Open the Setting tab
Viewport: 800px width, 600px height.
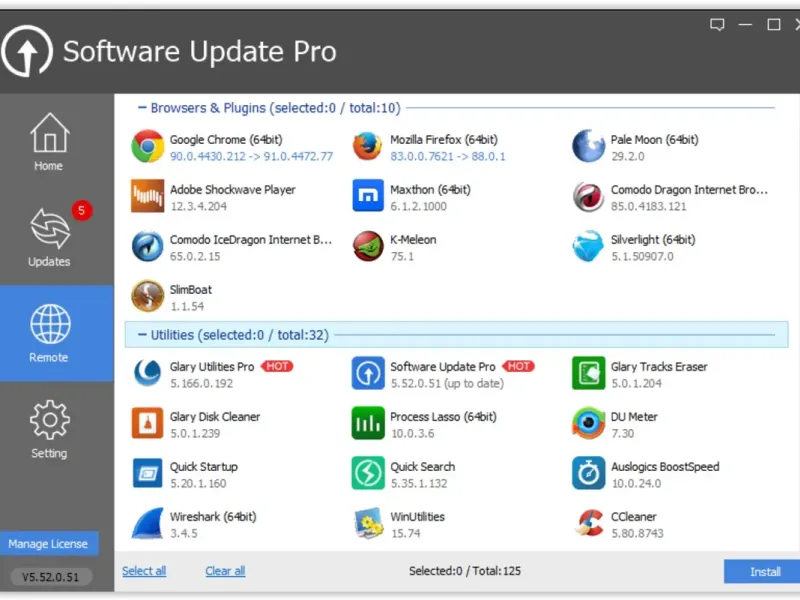click(x=49, y=430)
